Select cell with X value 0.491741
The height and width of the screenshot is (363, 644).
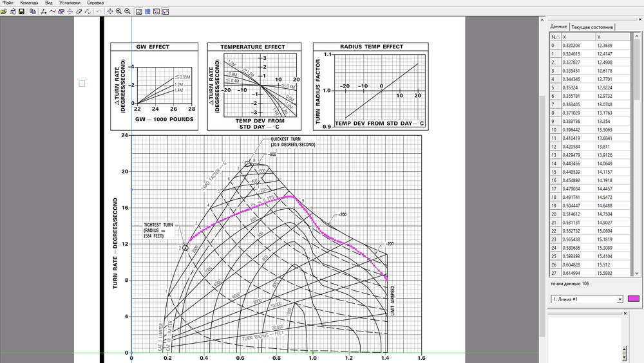[x=578, y=197]
